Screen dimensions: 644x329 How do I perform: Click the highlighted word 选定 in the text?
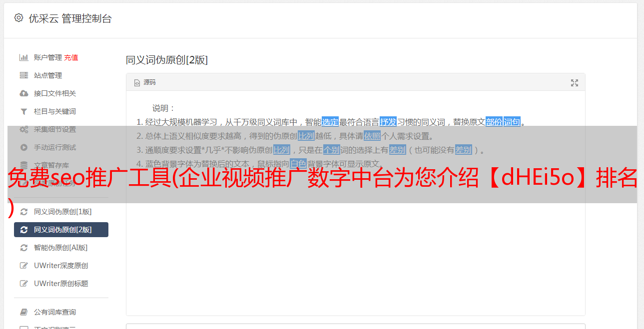(x=330, y=122)
